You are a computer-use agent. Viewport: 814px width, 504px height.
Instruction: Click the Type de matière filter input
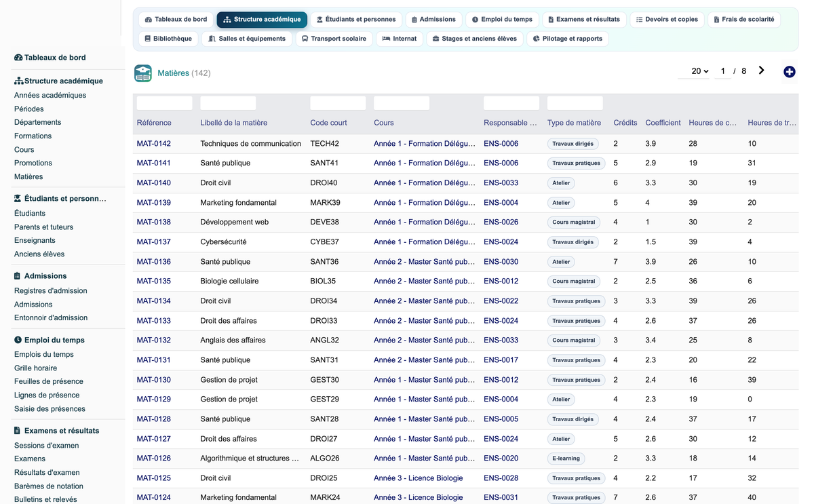575,103
